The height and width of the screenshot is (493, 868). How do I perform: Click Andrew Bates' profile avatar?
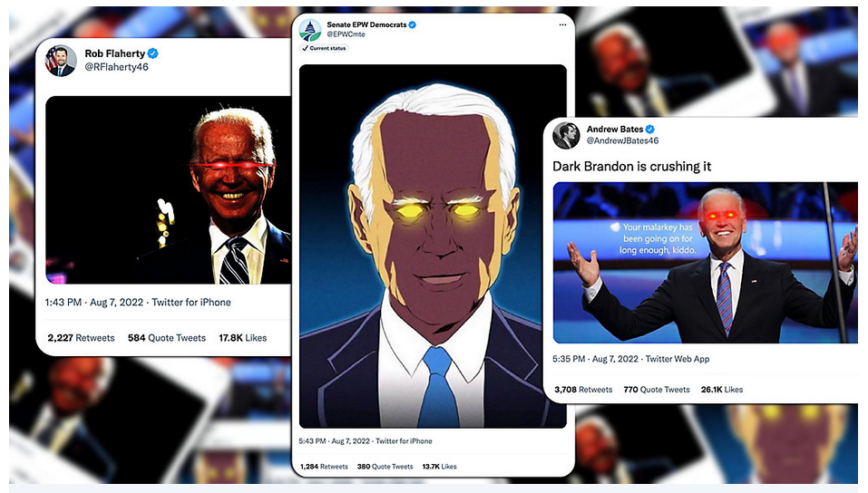tap(566, 135)
